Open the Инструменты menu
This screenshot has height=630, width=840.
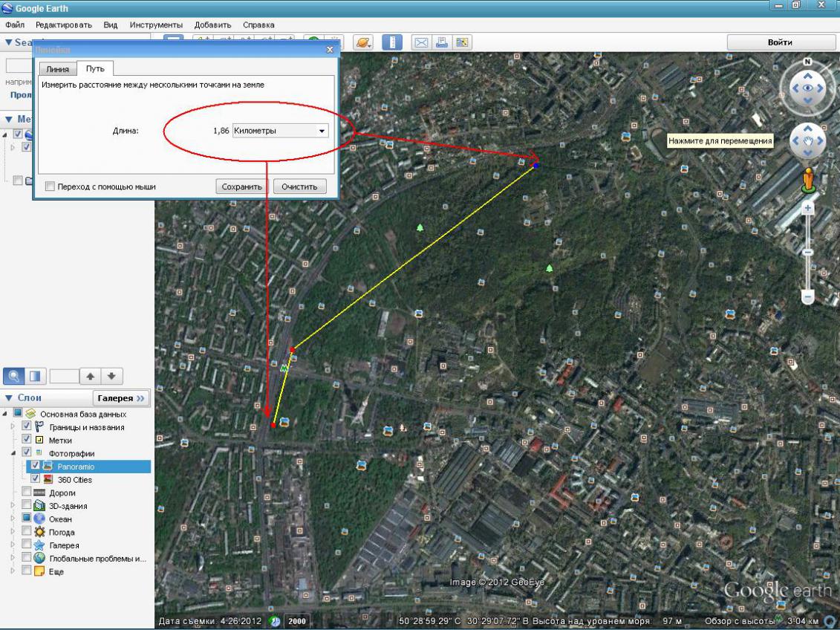pyautogui.click(x=156, y=25)
